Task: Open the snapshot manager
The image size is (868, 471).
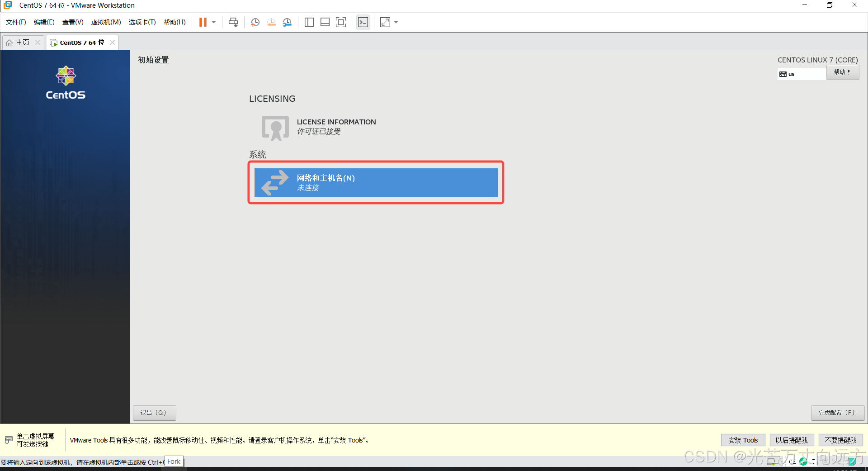Action: point(287,22)
